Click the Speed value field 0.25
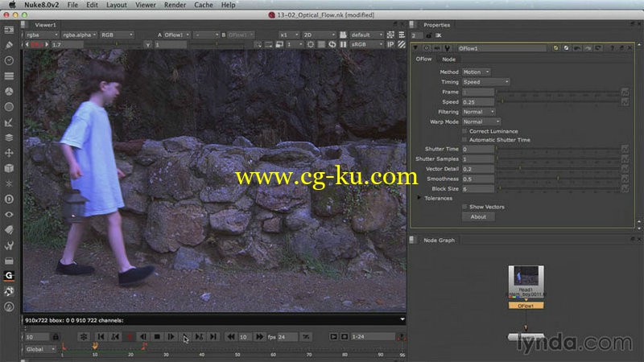 tap(478, 102)
